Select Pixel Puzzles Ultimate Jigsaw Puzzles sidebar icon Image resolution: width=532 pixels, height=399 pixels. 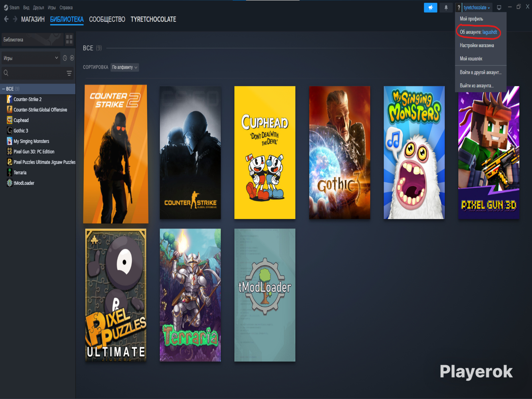click(x=10, y=162)
